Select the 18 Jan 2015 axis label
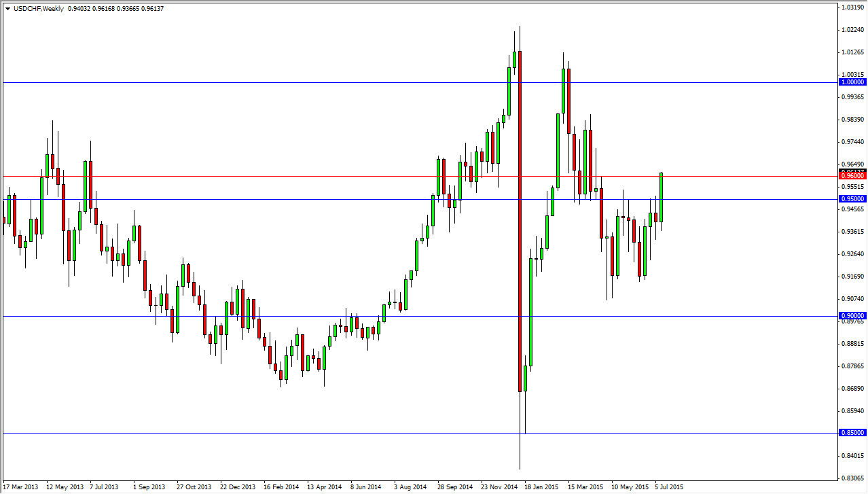The image size is (868, 494). pyautogui.click(x=542, y=487)
